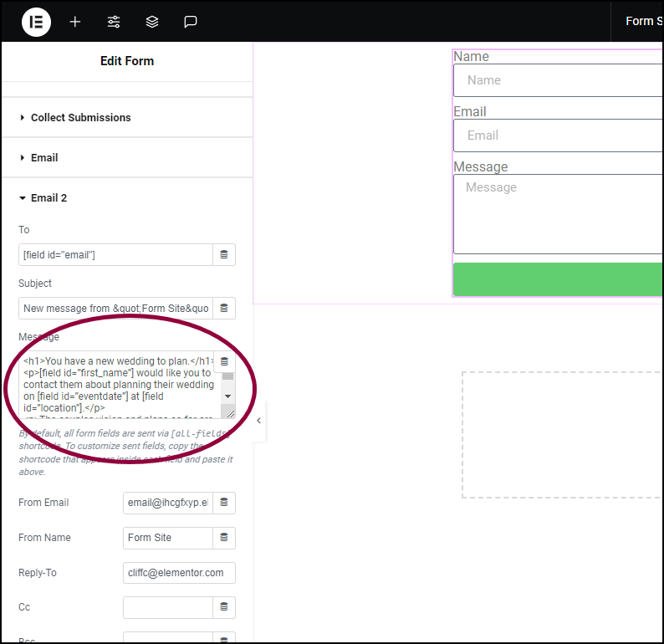Click the From Name input field
The width and height of the screenshot is (664, 644).
(x=168, y=538)
